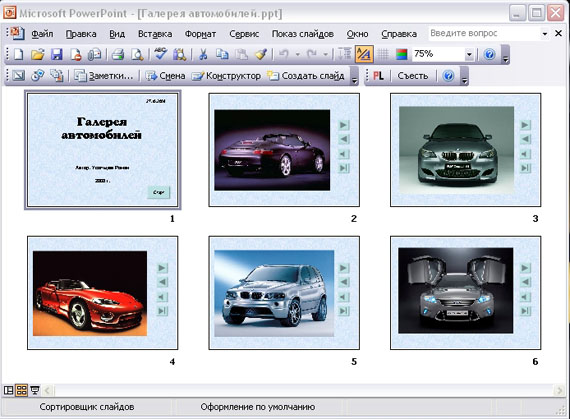Click the Cut scissors icon
570x419 pixels.
203,55
